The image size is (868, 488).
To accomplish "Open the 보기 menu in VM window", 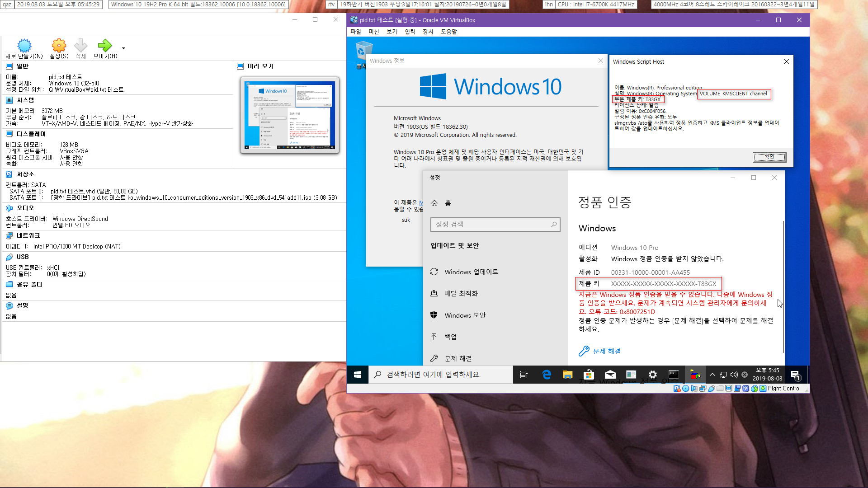I will coord(392,32).
